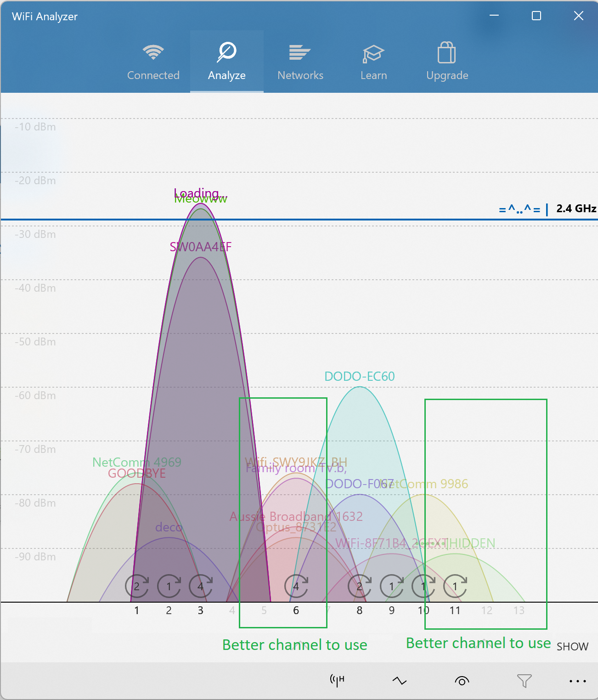Open the more options ellipsis menu
Image resolution: width=598 pixels, height=700 pixels.
click(x=578, y=681)
